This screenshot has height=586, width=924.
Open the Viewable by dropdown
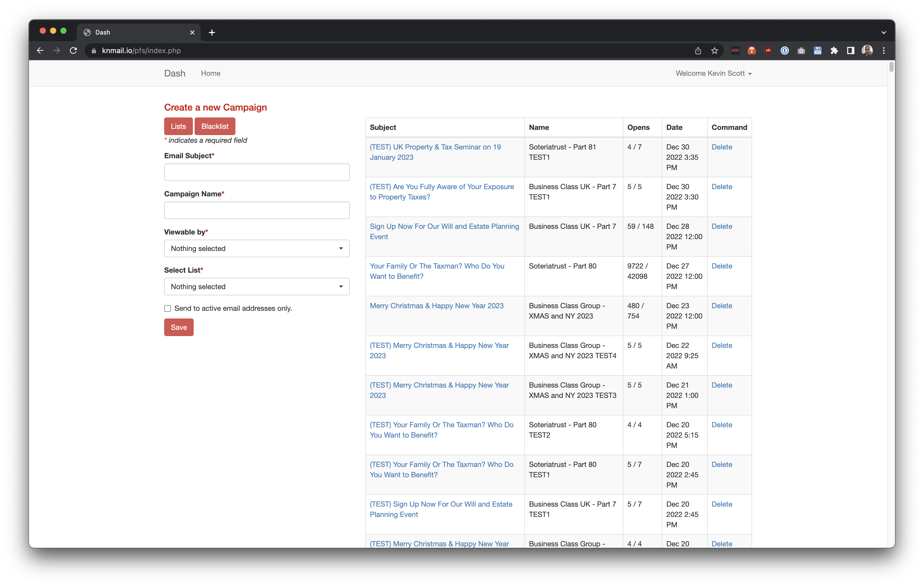pos(257,248)
